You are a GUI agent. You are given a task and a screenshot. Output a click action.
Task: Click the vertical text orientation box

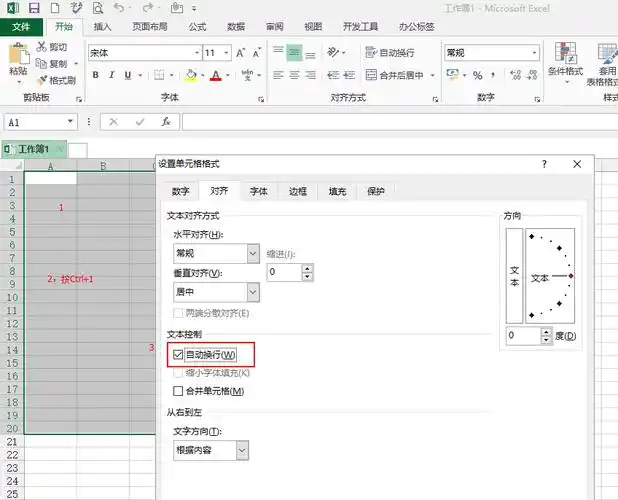514,276
